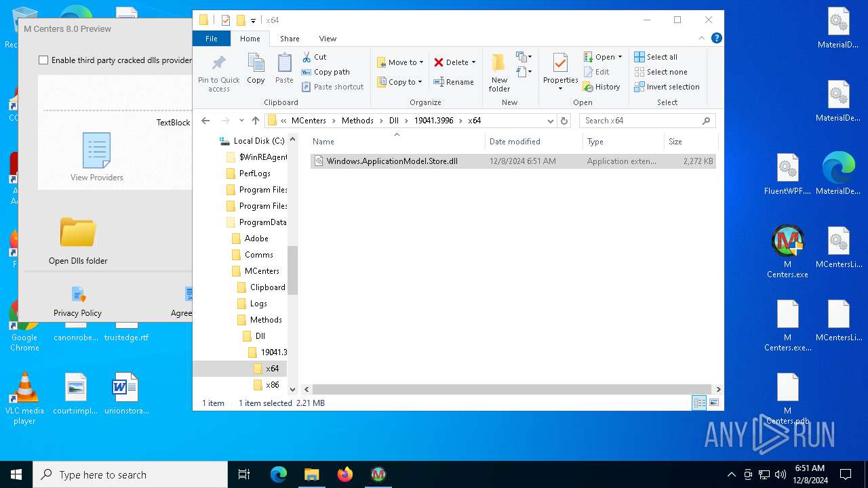Open History in ribbon
The height and width of the screenshot is (488, 868).
pos(602,87)
